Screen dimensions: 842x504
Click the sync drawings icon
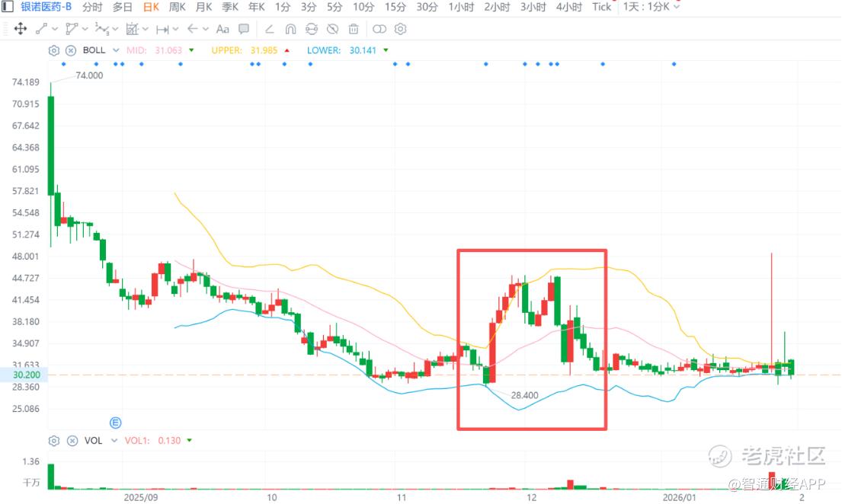coord(312,29)
